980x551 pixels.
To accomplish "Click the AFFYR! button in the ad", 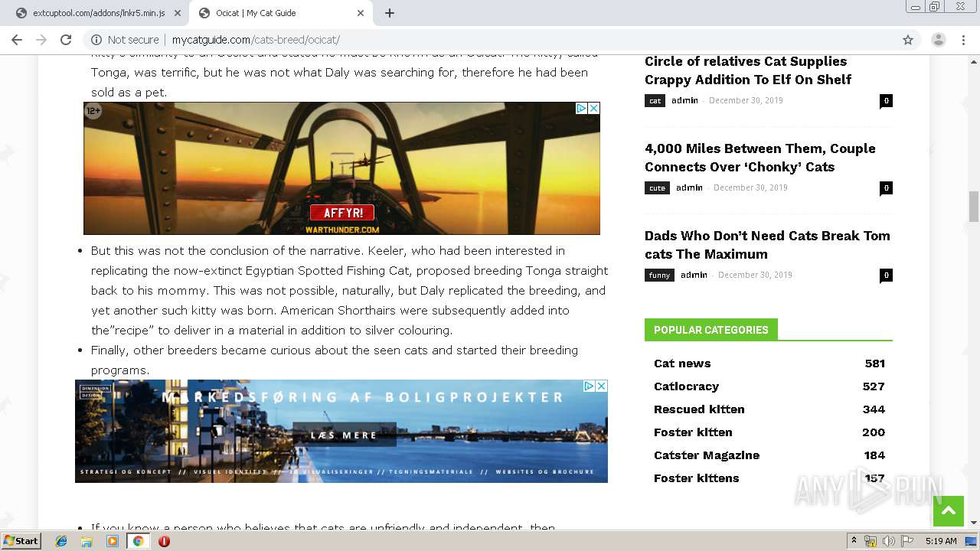I will [341, 213].
